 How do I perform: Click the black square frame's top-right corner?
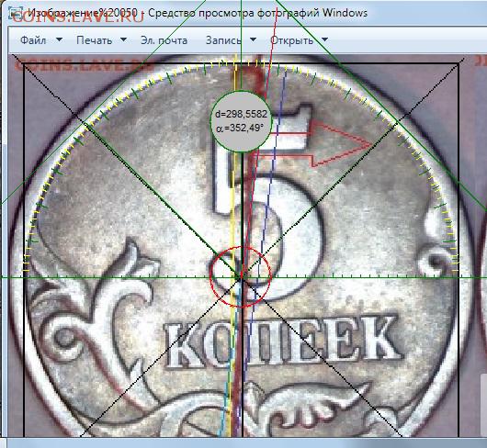[459, 64]
